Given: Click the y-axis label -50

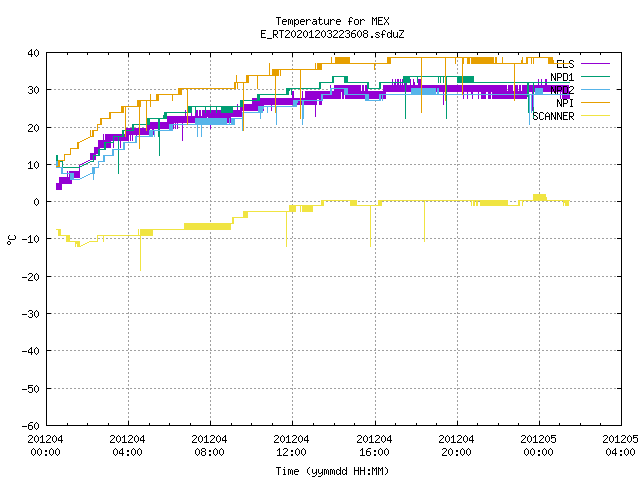Looking at the screenshot, I should pyautogui.click(x=31, y=389).
